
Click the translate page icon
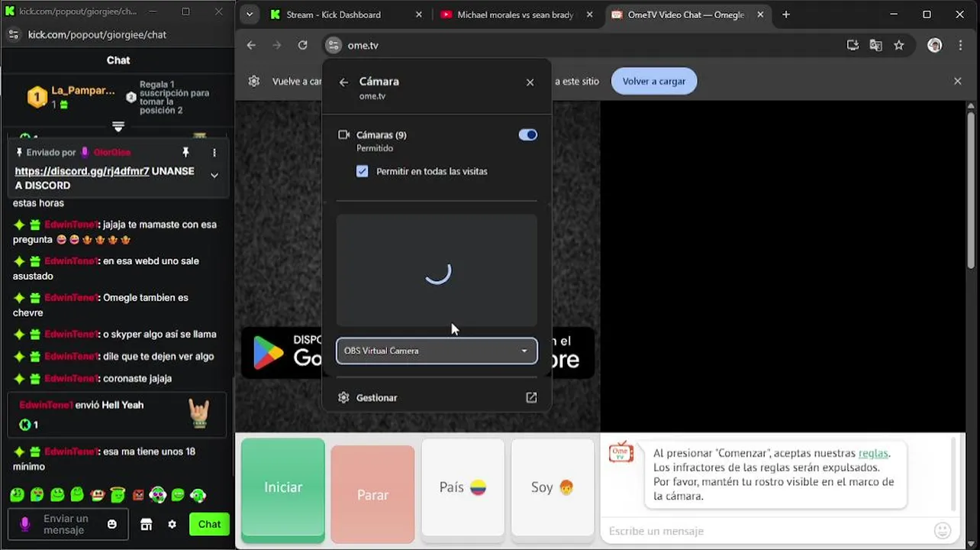point(875,45)
